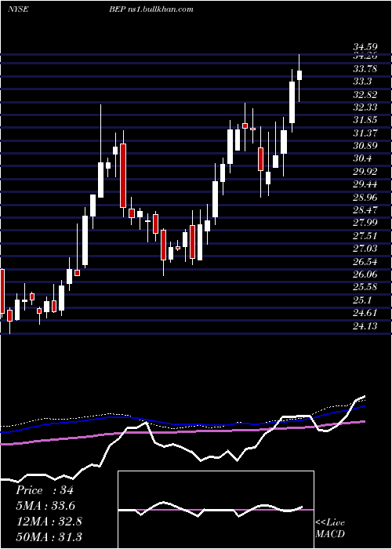The image size is (392, 549).
Task: Click the 27.03 price axis label
Action: pos(365,249)
